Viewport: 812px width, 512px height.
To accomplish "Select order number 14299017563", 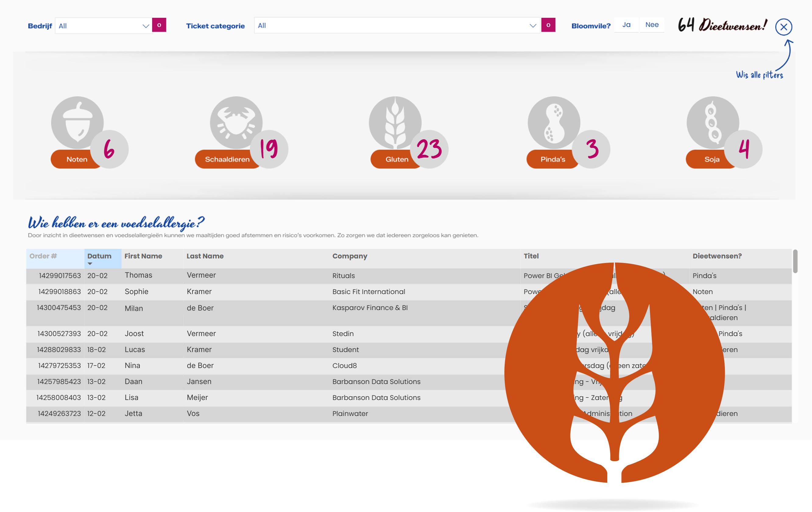I will tap(60, 276).
